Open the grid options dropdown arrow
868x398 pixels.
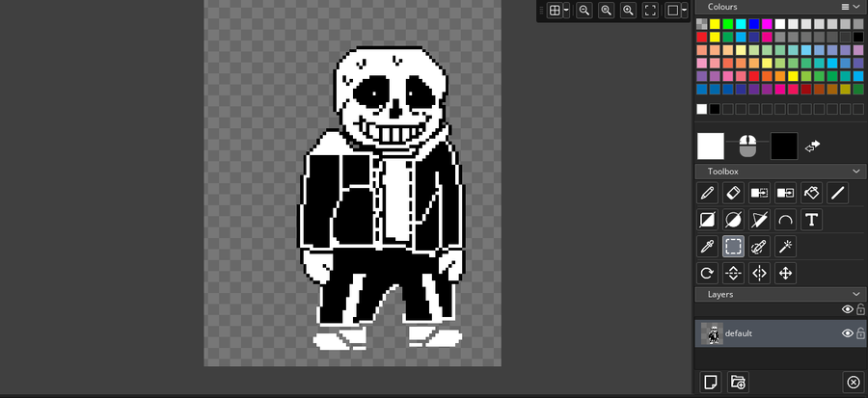566,10
